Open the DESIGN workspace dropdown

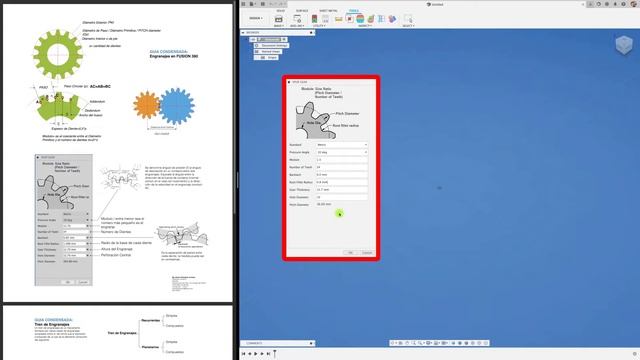pos(256,18)
